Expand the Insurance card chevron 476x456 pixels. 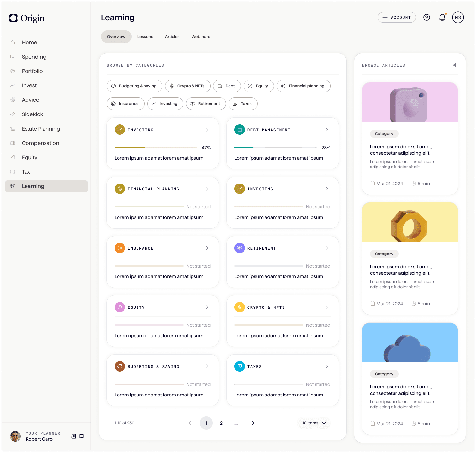207,248
